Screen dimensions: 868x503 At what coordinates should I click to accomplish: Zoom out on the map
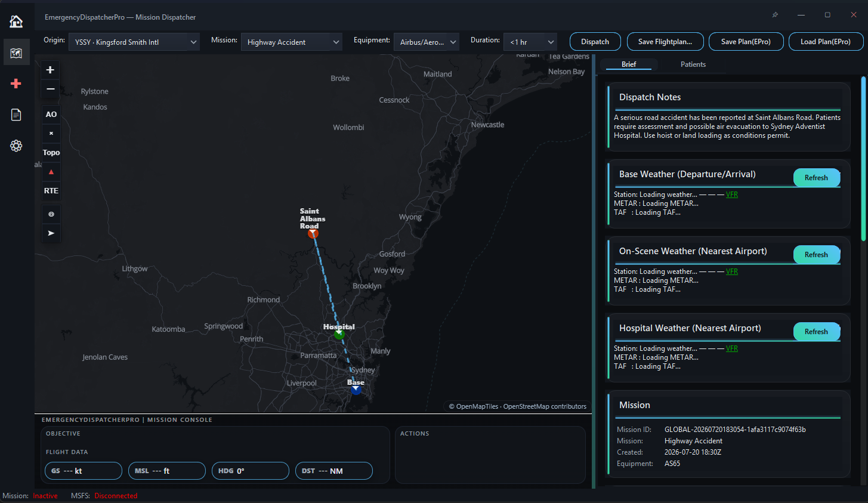tap(51, 89)
